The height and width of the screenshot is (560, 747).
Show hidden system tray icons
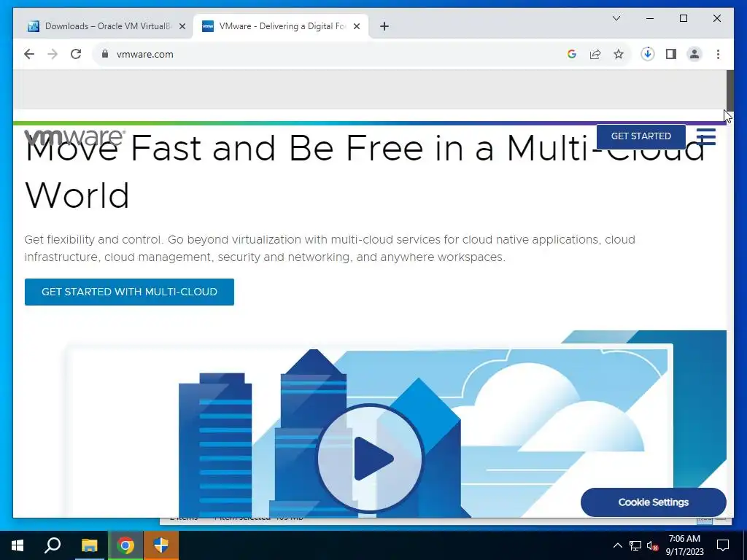pyautogui.click(x=617, y=545)
